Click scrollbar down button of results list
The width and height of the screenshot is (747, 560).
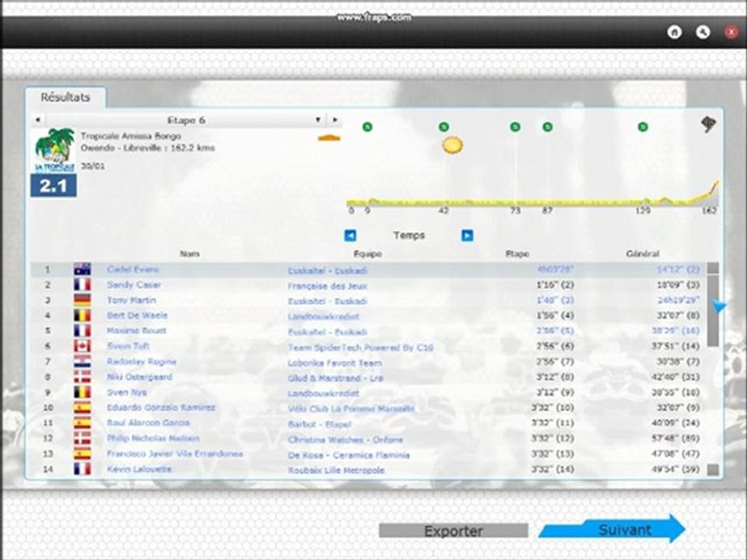713,470
